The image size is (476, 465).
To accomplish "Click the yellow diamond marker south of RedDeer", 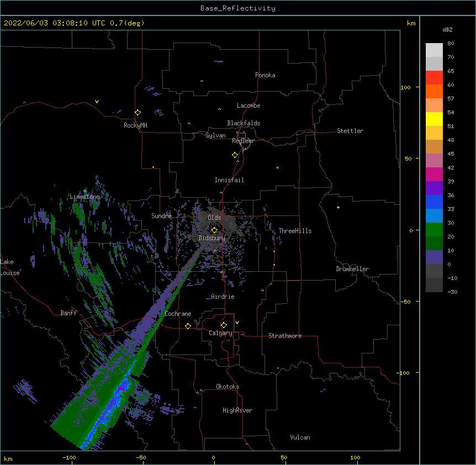I will coord(235,155).
